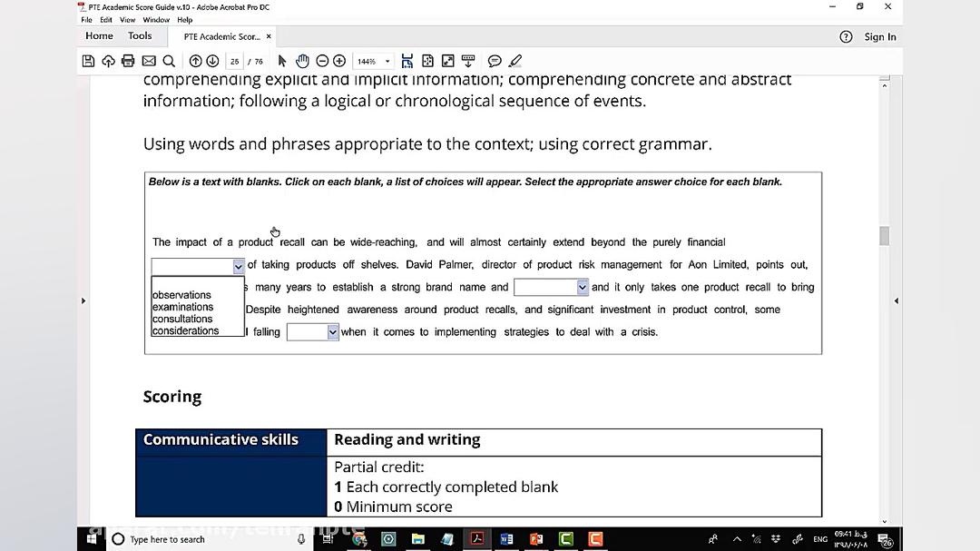Open Task View on the taskbar
This screenshot has width=980, height=551.
pyautogui.click(x=328, y=539)
